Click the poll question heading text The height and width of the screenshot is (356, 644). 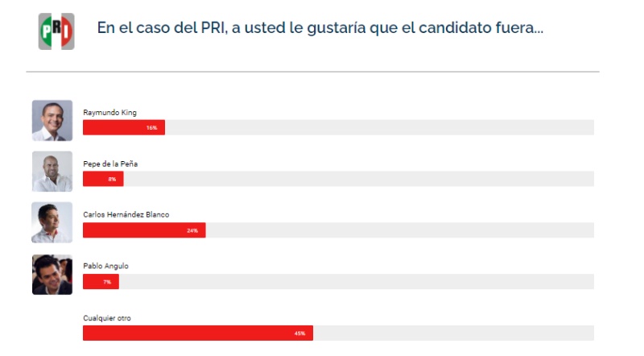click(x=320, y=28)
